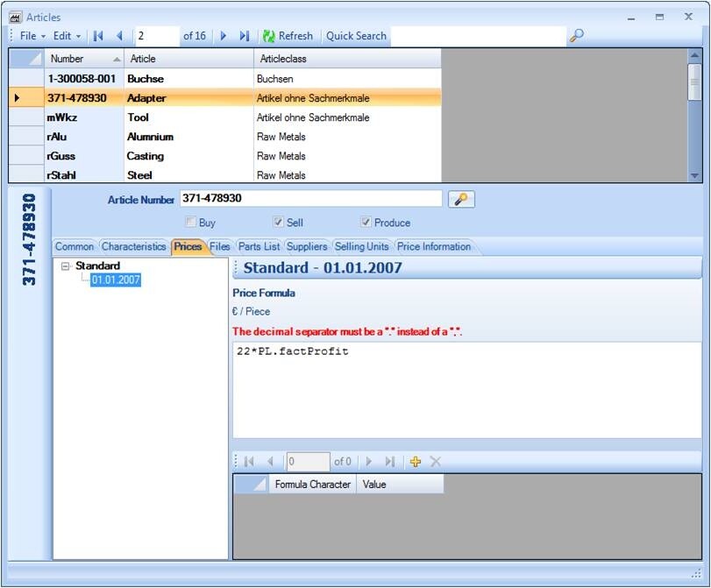Open the File dropdown menu
Image resolution: width=711 pixels, height=588 pixels.
(32, 36)
